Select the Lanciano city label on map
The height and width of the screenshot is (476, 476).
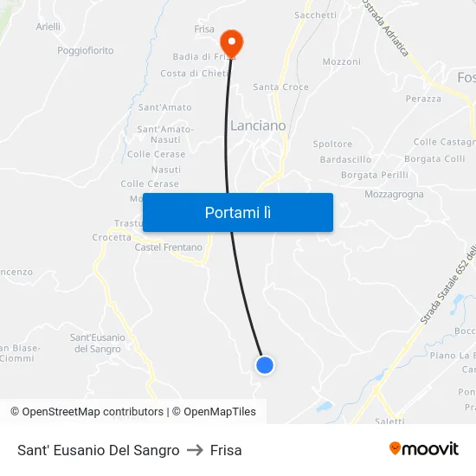pos(258,125)
